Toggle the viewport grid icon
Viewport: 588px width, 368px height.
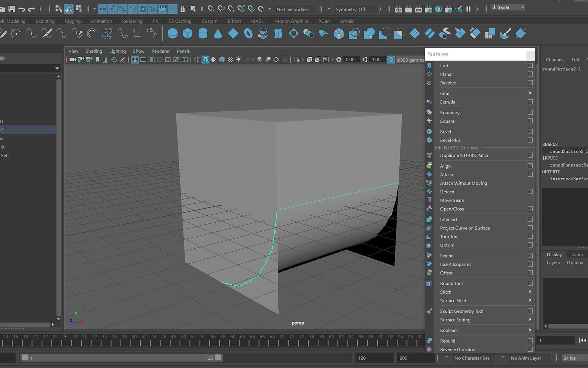click(x=135, y=59)
